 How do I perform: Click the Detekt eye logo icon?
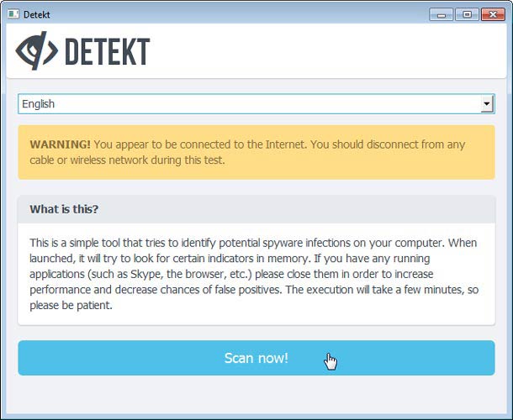pyautogui.click(x=35, y=52)
